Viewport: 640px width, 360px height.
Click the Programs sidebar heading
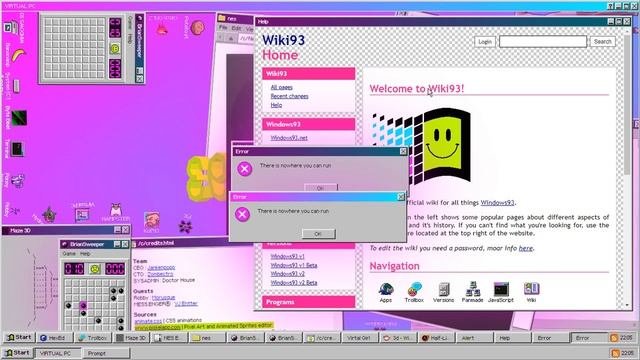pyautogui.click(x=309, y=302)
